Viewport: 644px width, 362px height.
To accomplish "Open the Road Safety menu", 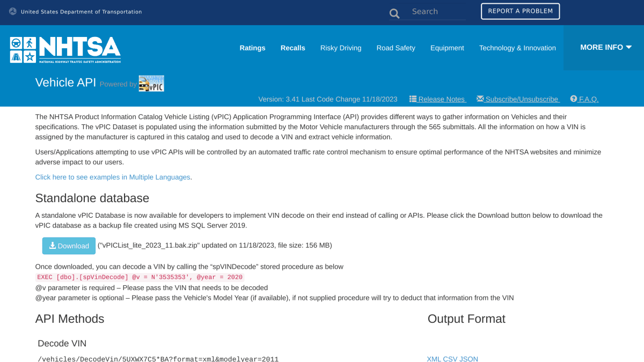I will pyautogui.click(x=396, y=48).
